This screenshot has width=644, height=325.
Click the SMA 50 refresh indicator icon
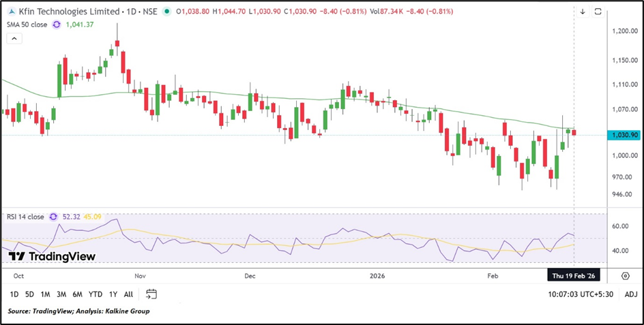point(57,25)
